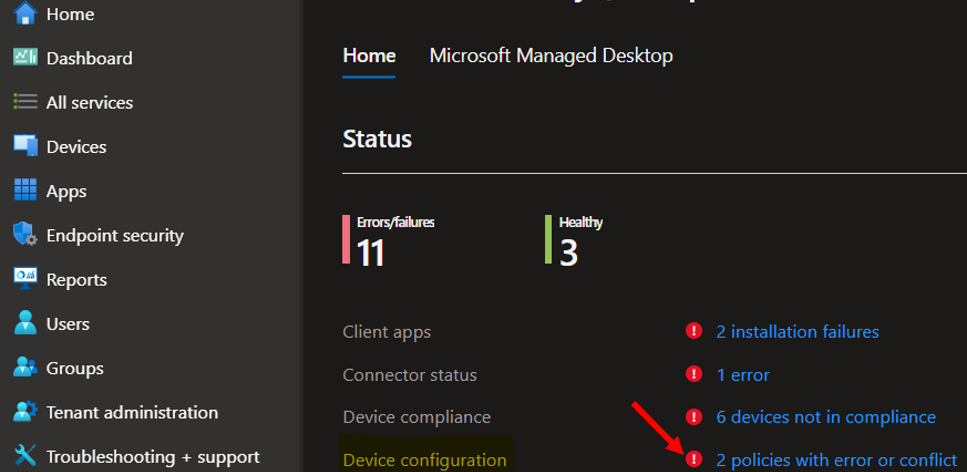Click the Dashboard chart icon
The width and height of the screenshot is (967, 472).
25,57
